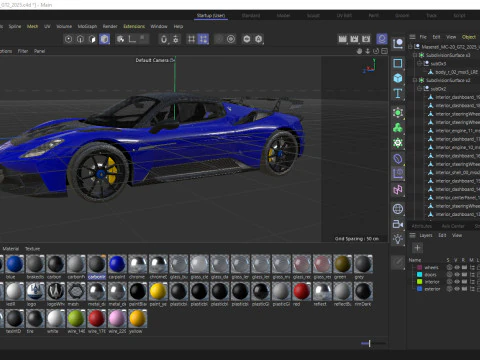This screenshot has height=360, width=480.
Task: Click the green MoGraph Cloner icon
Action: (x=398, y=128)
